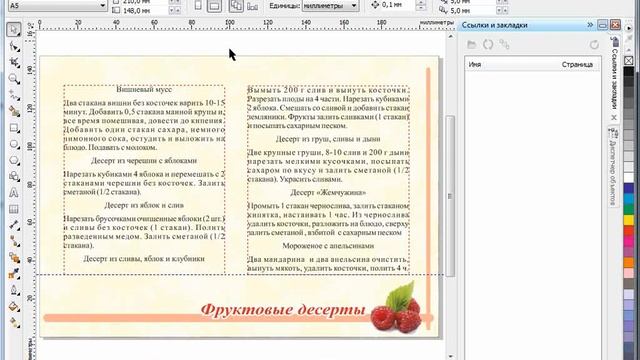Select the Text tool letter A

tap(13, 192)
